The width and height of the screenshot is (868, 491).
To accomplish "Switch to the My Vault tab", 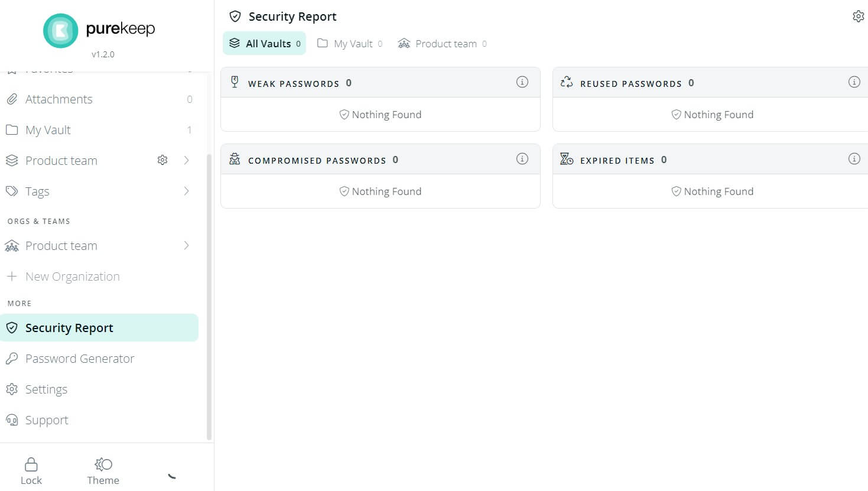I will click(x=350, y=44).
